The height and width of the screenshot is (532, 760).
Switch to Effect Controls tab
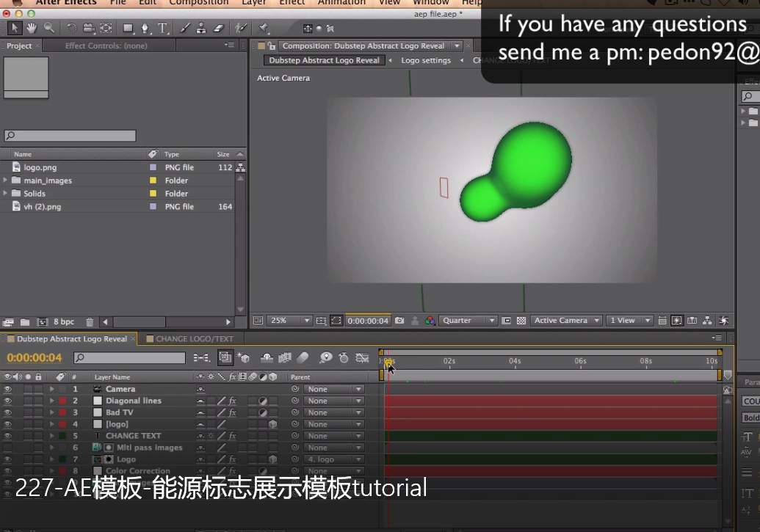coord(106,45)
